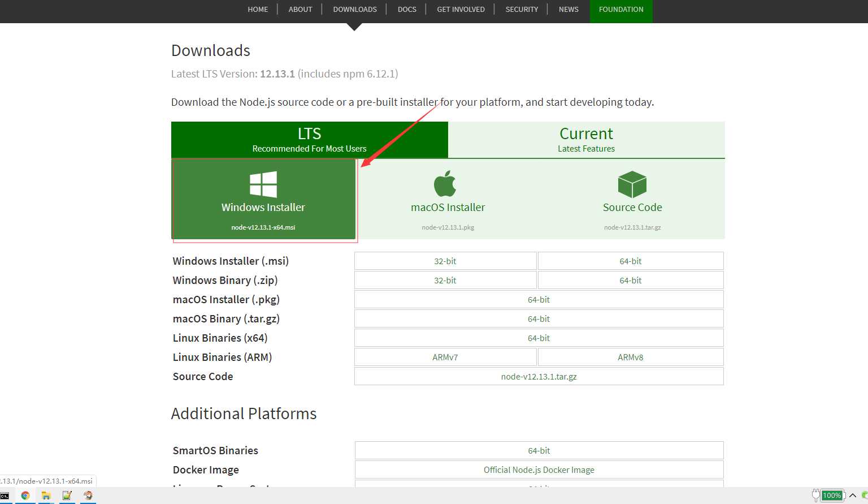Image resolution: width=868 pixels, height=504 pixels.
Task: Select DOWNLOADS in the top navigation
Action: (355, 10)
